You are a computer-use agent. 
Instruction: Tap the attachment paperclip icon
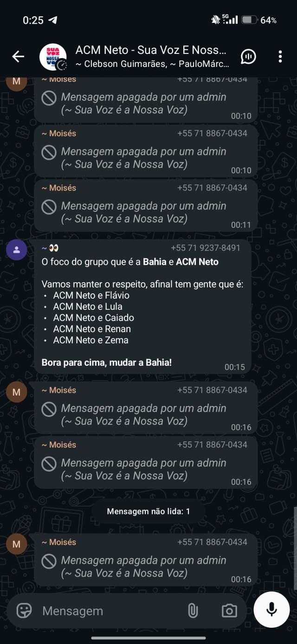tap(193, 611)
